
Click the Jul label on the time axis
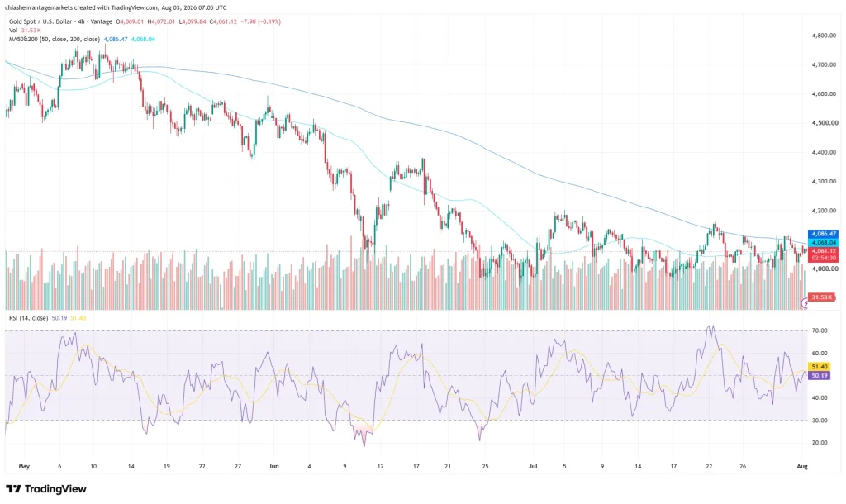point(533,466)
